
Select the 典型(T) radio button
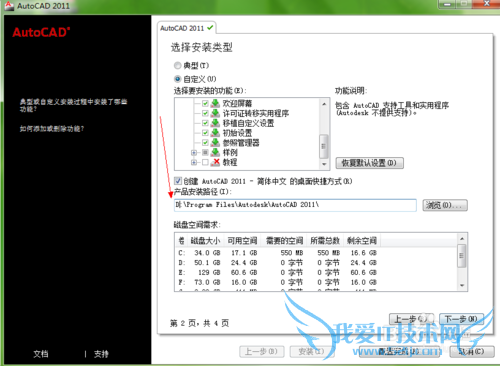pyautogui.click(x=178, y=65)
